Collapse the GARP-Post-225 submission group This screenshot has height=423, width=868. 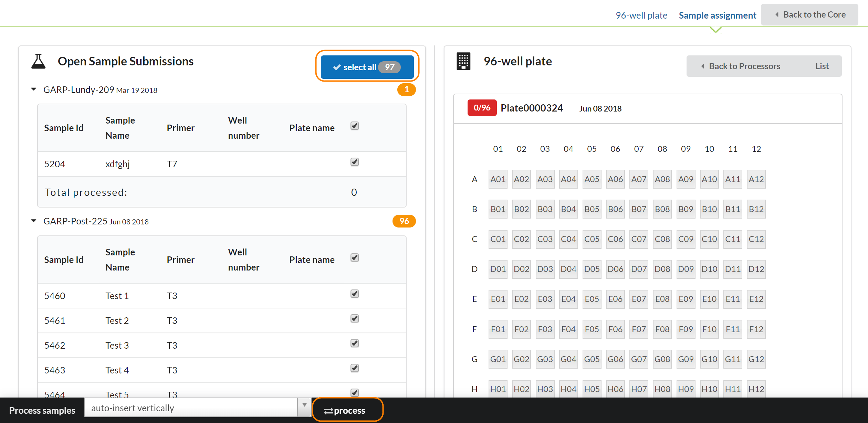[x=34, y=221]
